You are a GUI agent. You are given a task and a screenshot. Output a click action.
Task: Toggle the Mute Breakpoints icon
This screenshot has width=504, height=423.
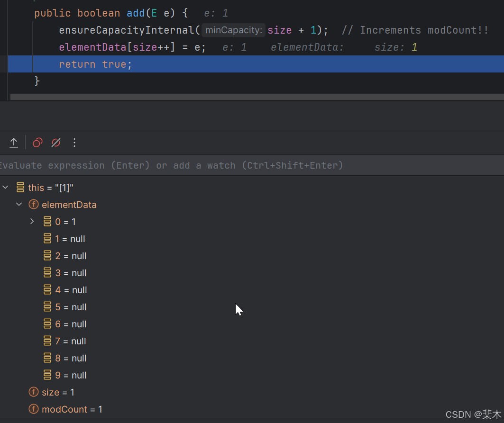(56, 143)
